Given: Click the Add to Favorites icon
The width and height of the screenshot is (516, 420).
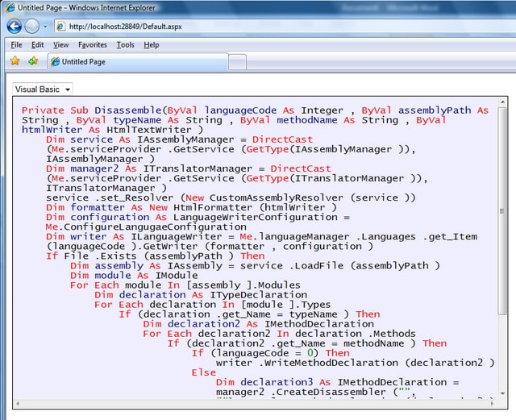Looking at the screenshot, I should coord(33,61).
